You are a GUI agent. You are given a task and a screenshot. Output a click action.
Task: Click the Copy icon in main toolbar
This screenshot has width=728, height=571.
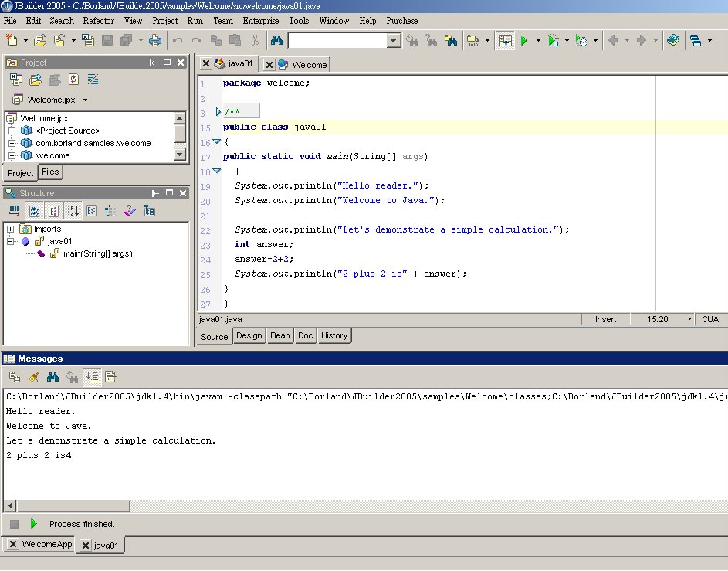point(216,40)
